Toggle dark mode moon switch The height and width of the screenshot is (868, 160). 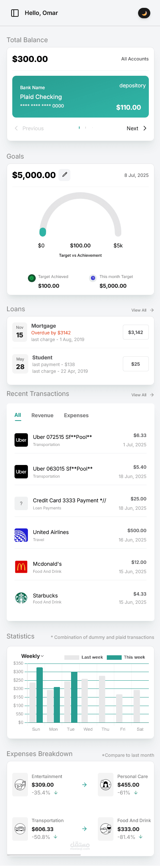click(x=144, y=13)
